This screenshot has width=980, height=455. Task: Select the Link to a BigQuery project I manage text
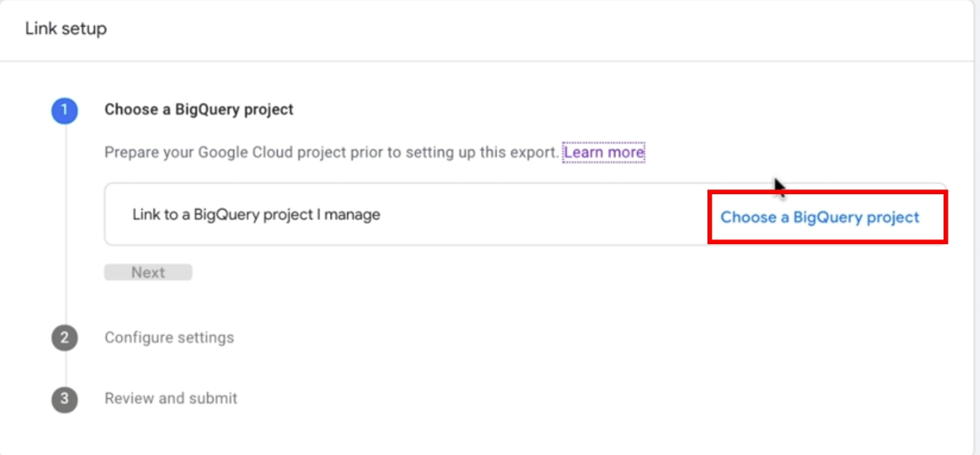(256, 214)
